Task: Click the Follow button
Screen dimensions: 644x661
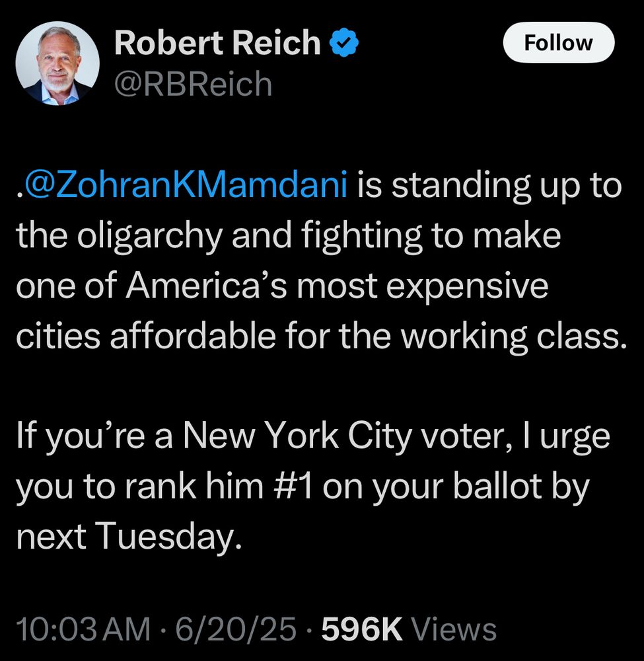Action: click(x=559, y=42)
